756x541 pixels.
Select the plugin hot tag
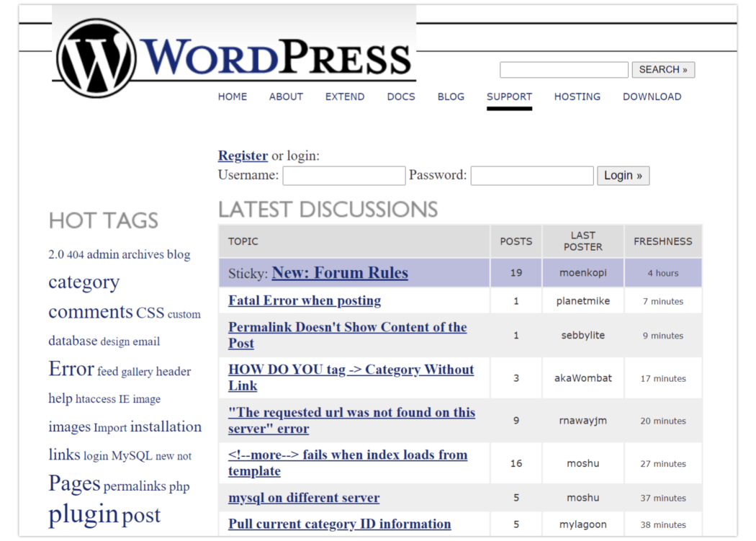(83, 514)
